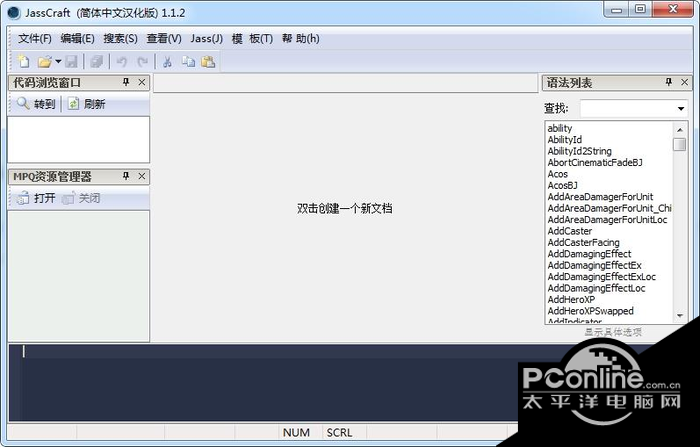700x447 pixels.
Task: Click syntax list scrollbar down arrow
Action: pos(680,316)
